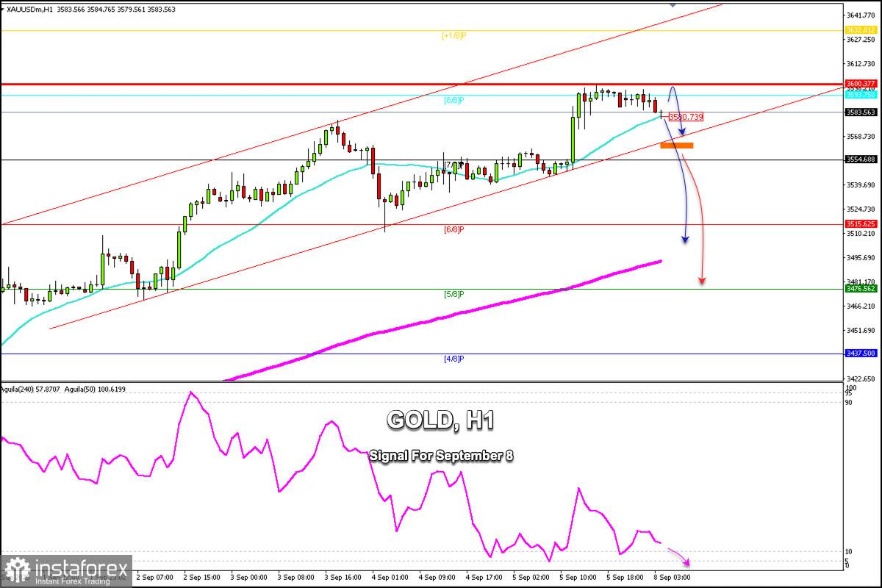Image resolution: width=882 pixels, height=588 pixels.
Task: Click the blue 3437.500 price label
Action: click(861, 354)
